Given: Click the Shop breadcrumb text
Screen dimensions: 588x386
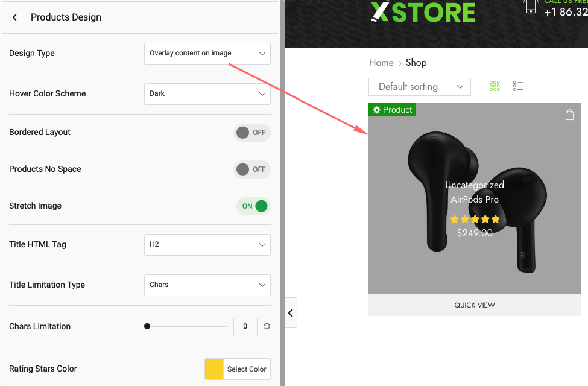Looking at the screenshot, I should click(416, 62).
